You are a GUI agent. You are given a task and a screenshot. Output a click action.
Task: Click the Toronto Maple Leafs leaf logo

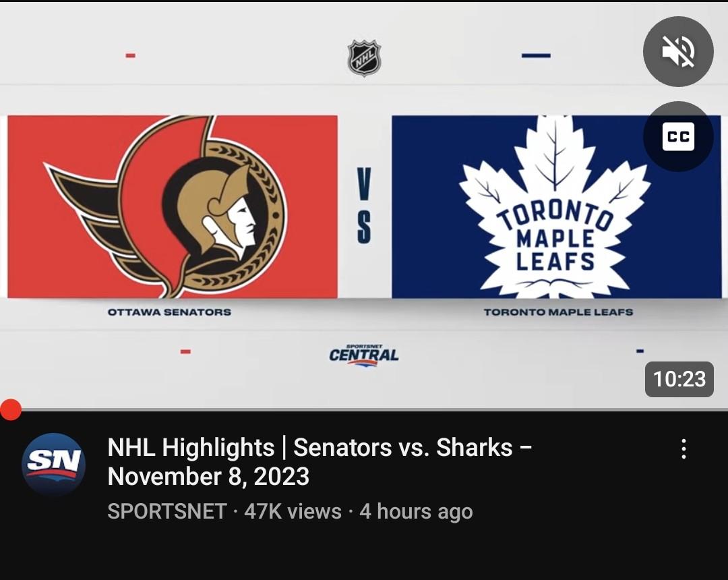(555, 208)
